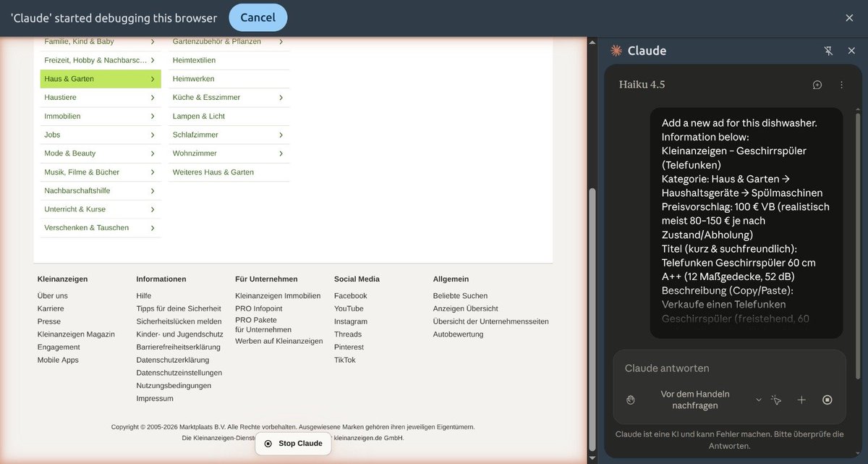
Task: Expand the Wohnzimmer subcategory chevron
Action: pyautogui.click(x=281, y=153)
